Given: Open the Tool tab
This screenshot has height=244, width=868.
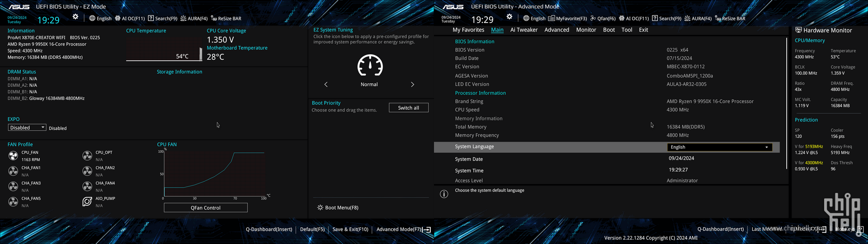Looking at the screenshot, I should tap(627, 30).
